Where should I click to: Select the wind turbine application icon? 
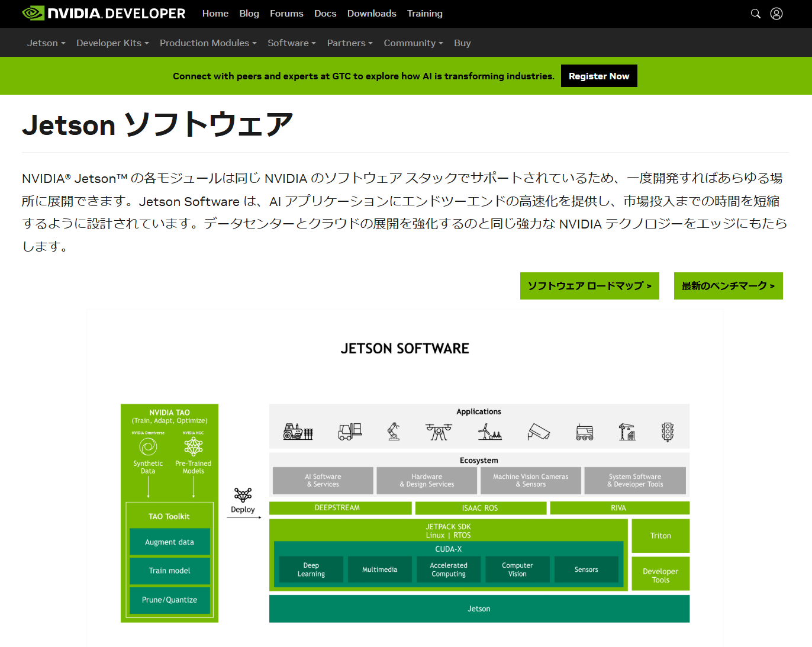tap(488, 432)
